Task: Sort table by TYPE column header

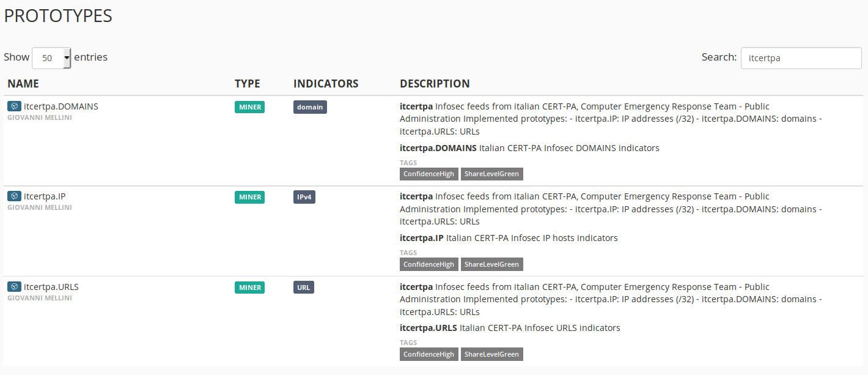Action: pos(248,84)
